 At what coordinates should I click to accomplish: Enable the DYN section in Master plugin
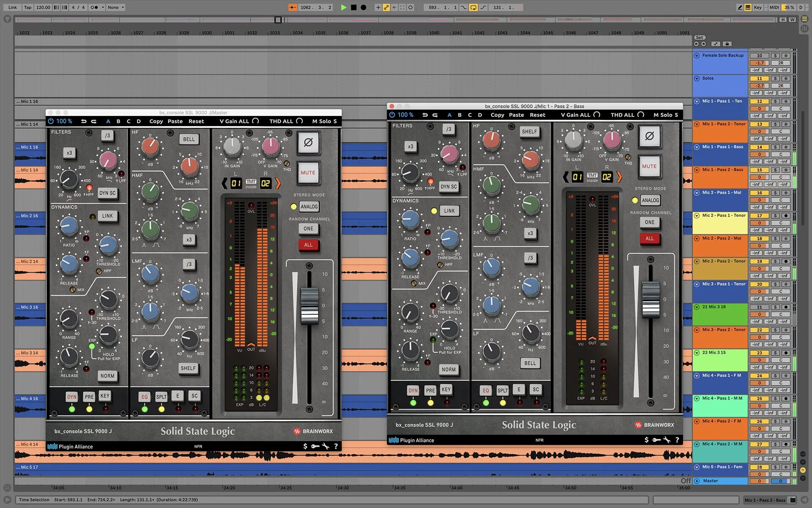71,397
